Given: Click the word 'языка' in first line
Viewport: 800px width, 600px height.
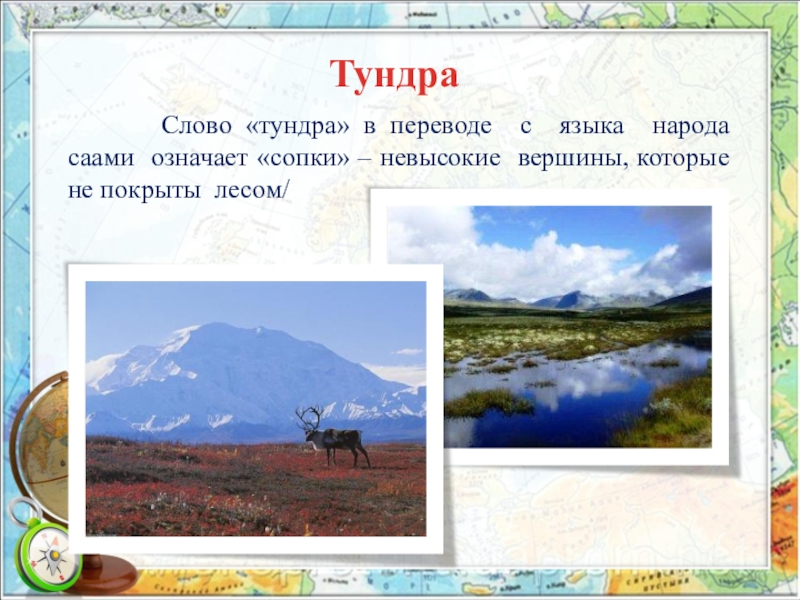Looking at the screenshot, I should click(x=591, y=128).
